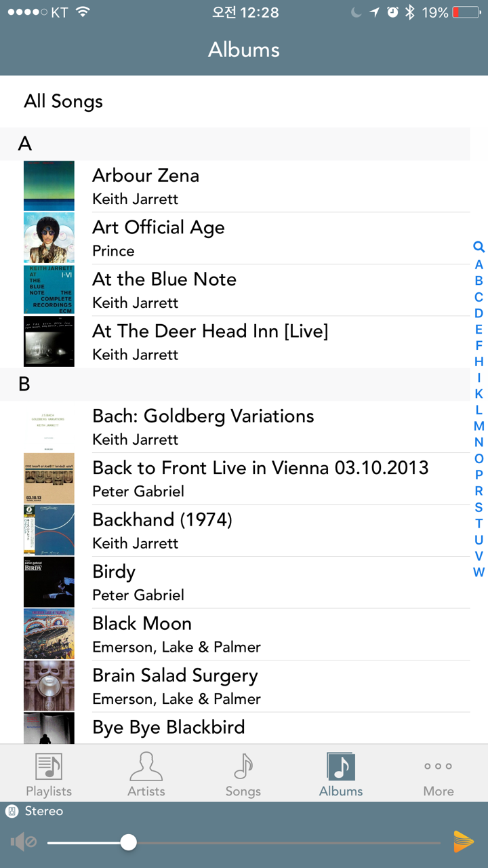The height and width of the screenshot is (868, 488).
Task: Open Brain Salad Surgery album
Action: (175, 686)
